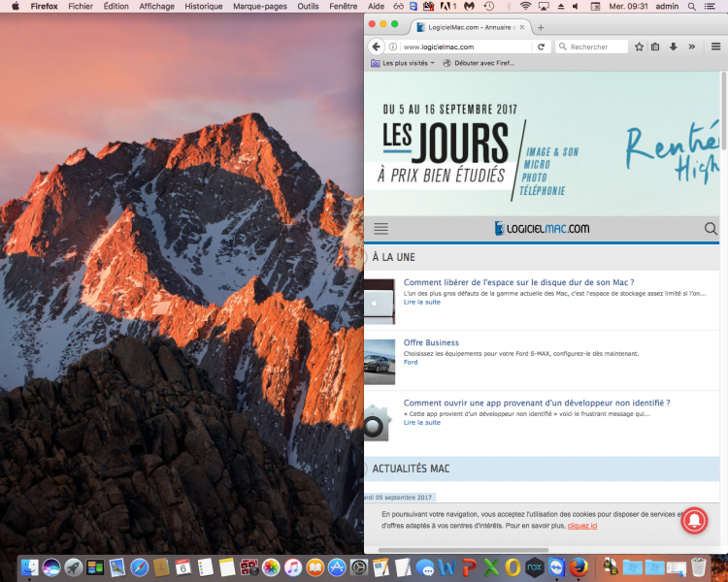Open the site hamburger menu next to logo
728x582 pixels.
pyautogui.click(x=381, y=228)
